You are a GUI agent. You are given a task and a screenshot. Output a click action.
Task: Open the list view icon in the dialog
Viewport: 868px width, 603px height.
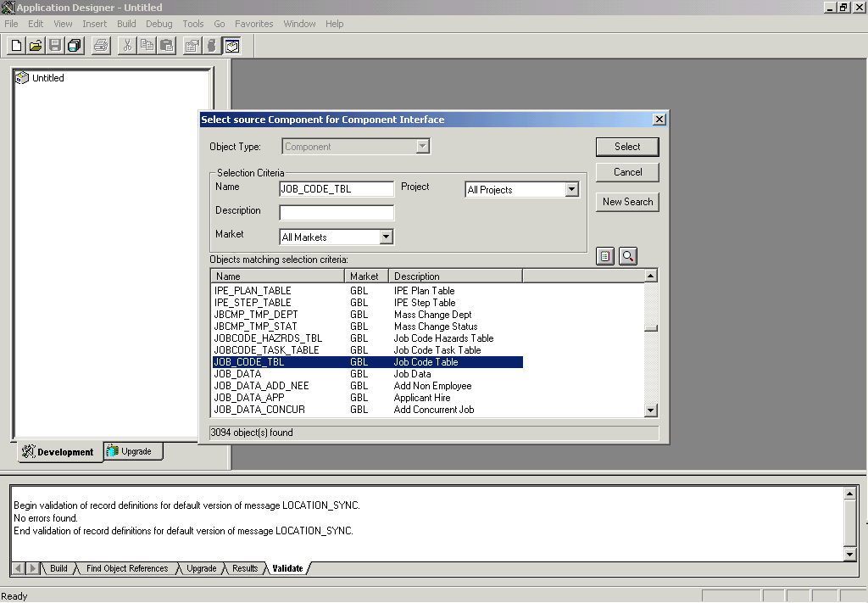click(x=605, y=256)
